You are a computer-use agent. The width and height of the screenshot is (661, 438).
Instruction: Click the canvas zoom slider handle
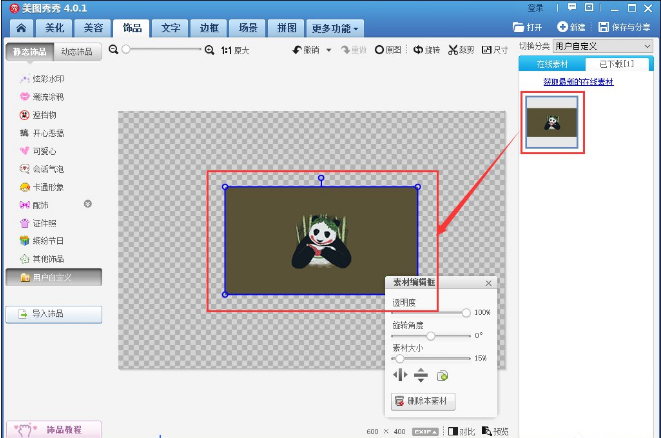(x=126, y=49)
